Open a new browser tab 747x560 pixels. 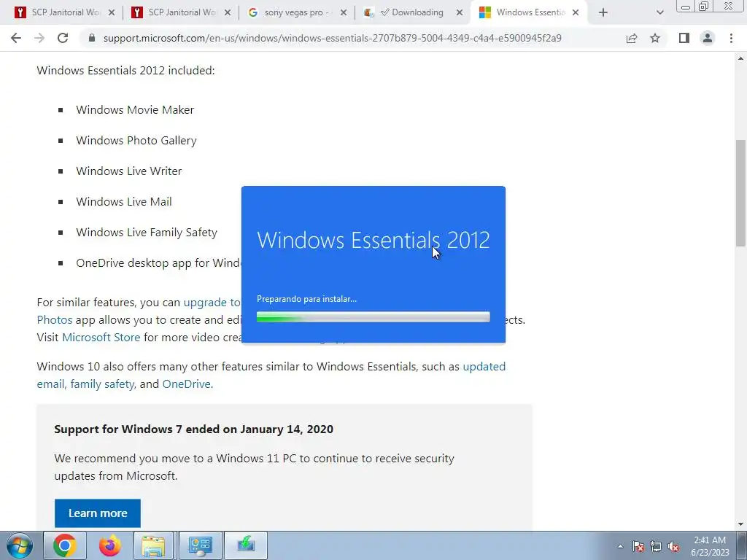click(603, 13)
